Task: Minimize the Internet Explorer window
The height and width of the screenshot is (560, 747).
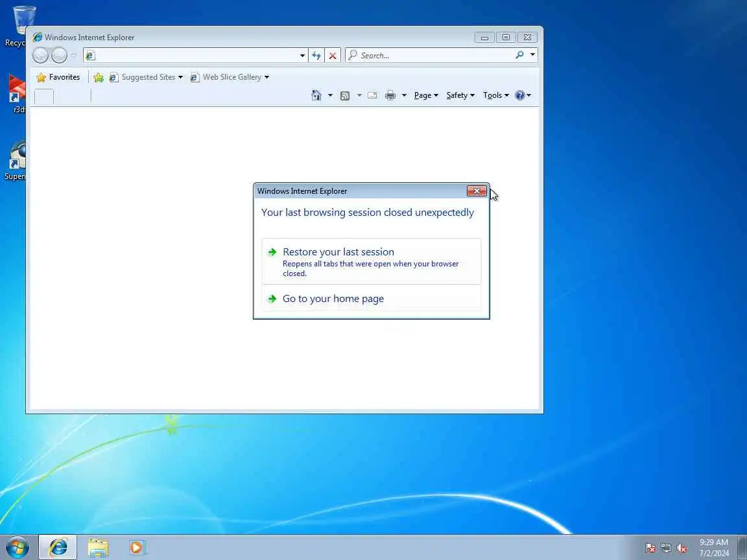Action: click(484, 38)
